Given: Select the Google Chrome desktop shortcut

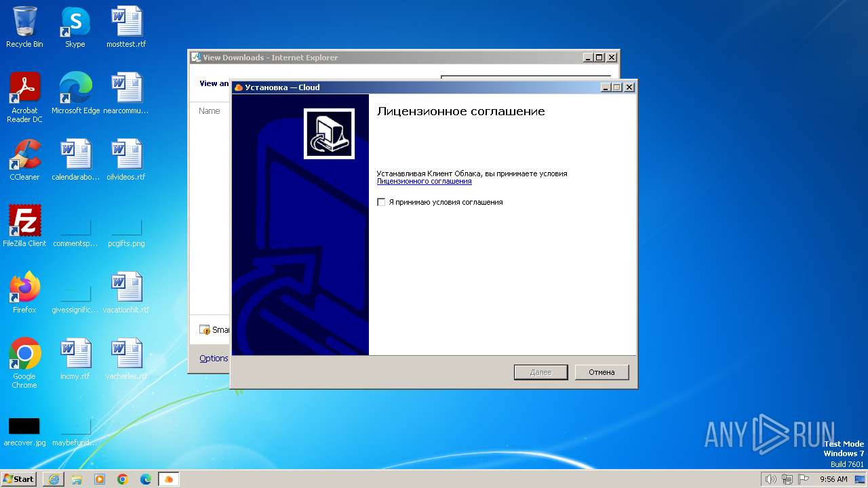Looking at the screenshot, I should point(24,363).
